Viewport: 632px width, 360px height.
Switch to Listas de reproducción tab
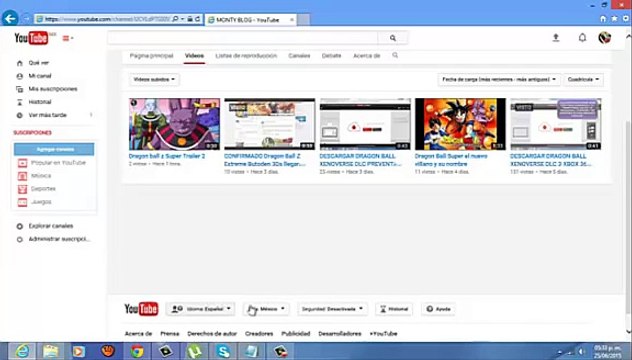246,56
